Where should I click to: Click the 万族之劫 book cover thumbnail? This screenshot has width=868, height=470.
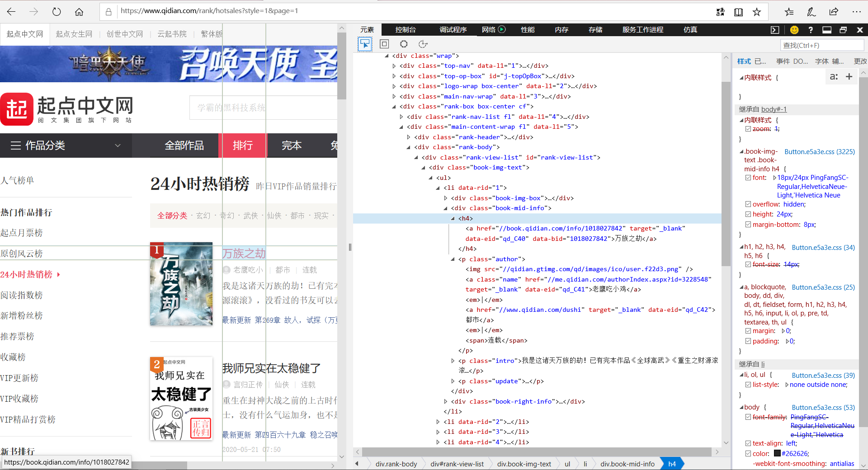181,284
